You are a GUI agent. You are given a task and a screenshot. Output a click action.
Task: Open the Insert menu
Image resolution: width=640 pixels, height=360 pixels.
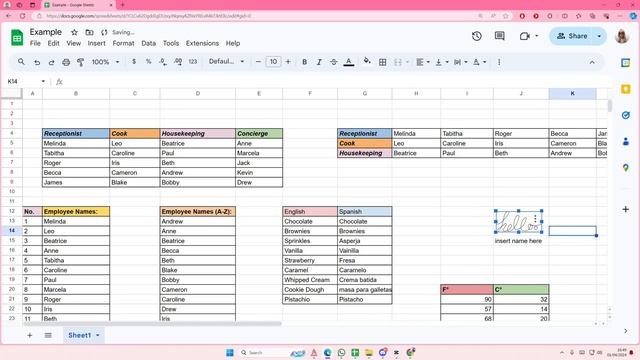[x=96, y=43]
